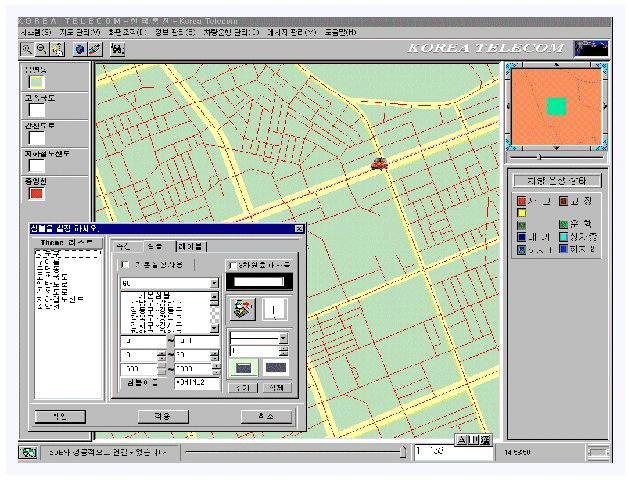Switch to the third tab in the dialog
This screenshot has width=630, height=481.
(189, 245)
